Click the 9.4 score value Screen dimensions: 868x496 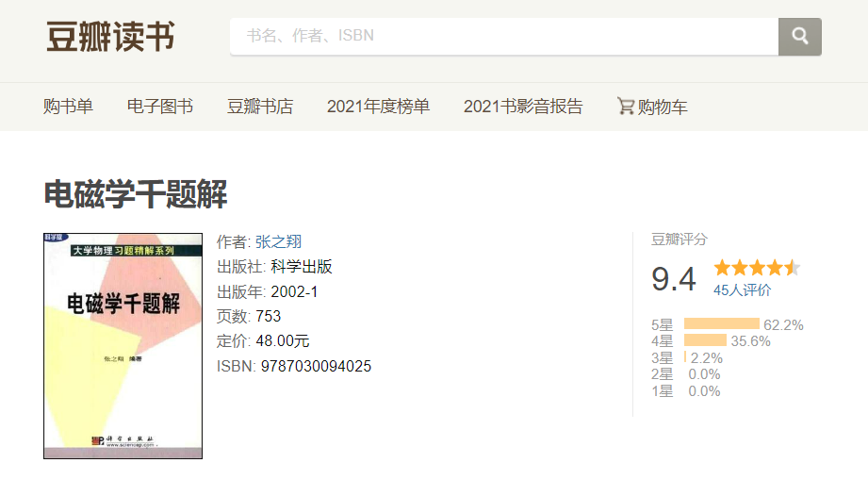pyautogui.click(x=674, y=278)
